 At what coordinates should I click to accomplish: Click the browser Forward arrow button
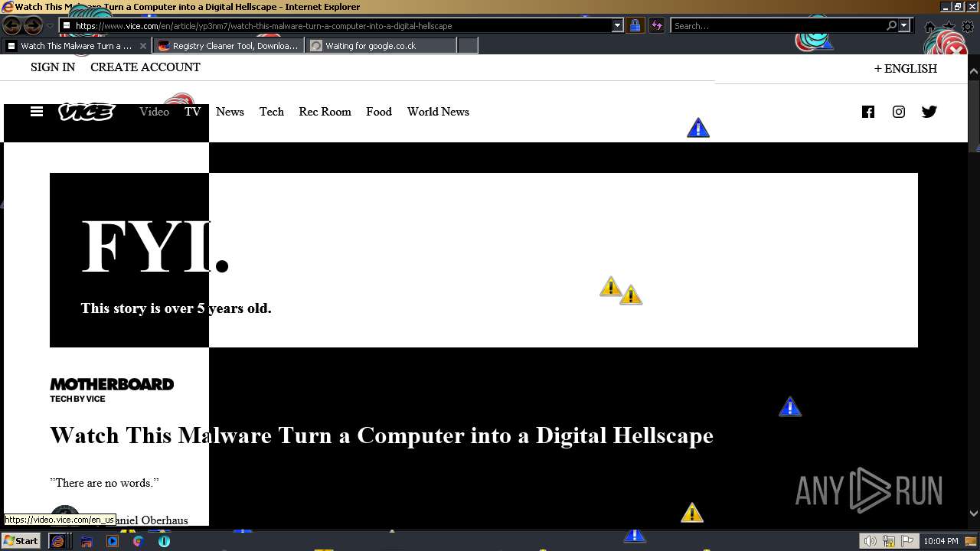pyautogui.click(x=33, y=25)
